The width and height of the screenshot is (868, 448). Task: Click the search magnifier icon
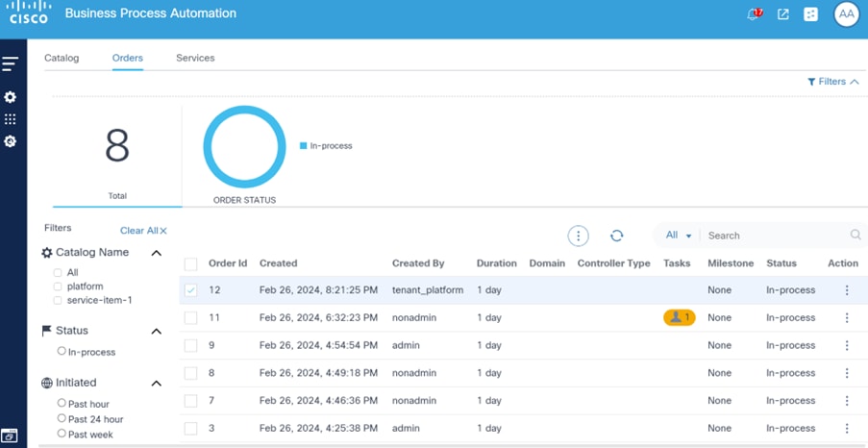click(856, 236)
